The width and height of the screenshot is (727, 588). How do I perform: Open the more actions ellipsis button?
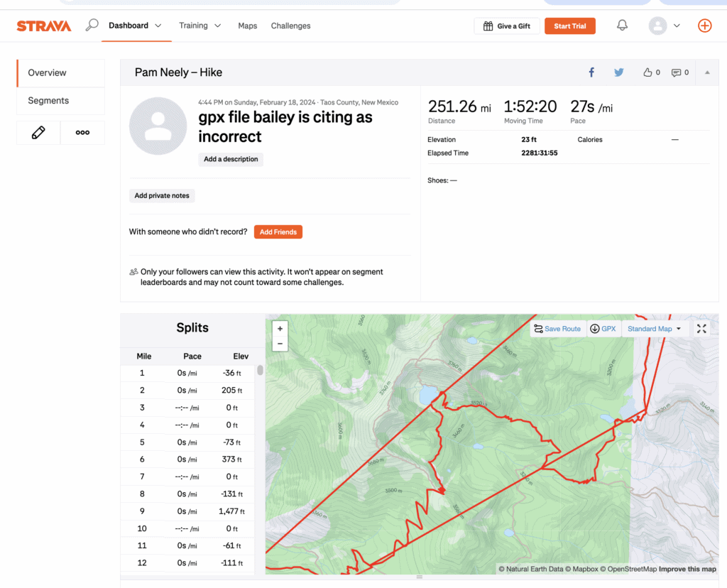82,132
